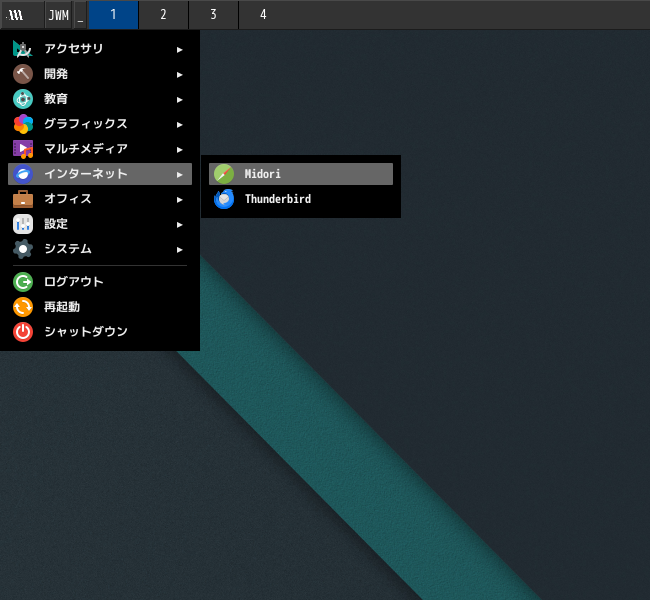This screenshot has height=600, width=650.
Task: Open the 開発 menu entry
Action: (100, 74)
